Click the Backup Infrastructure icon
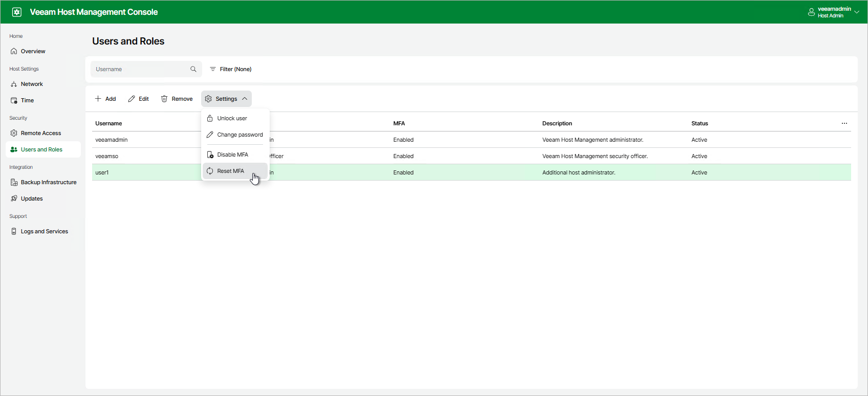 (14, 182)
